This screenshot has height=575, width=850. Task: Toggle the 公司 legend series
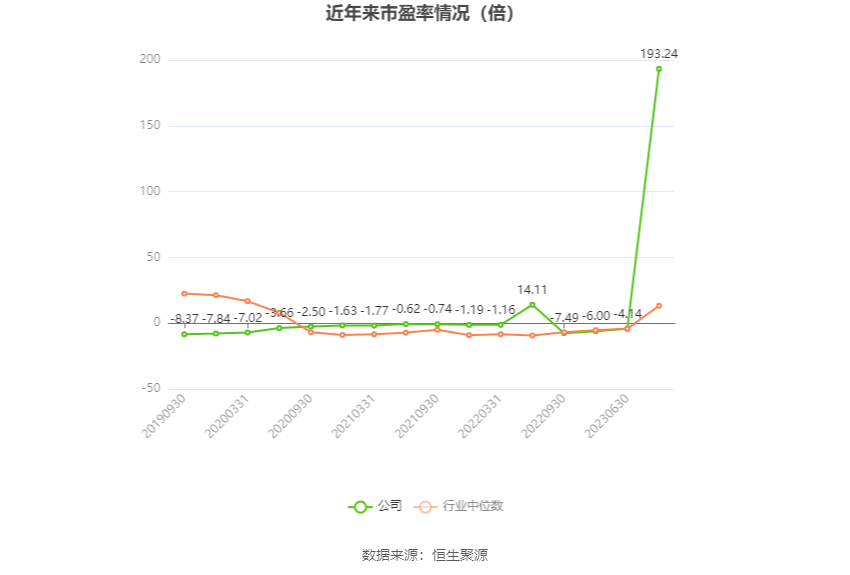[x=375, y=506]
